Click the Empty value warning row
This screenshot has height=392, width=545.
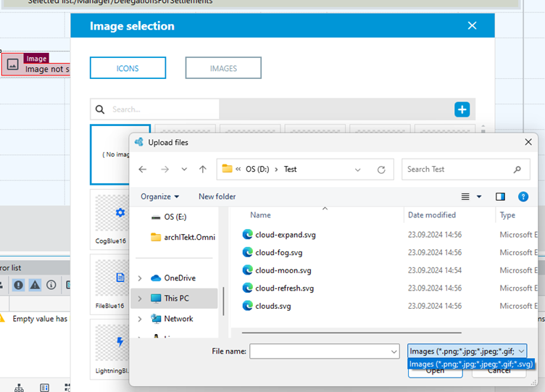pyautogui.click(x=35, y=319)
